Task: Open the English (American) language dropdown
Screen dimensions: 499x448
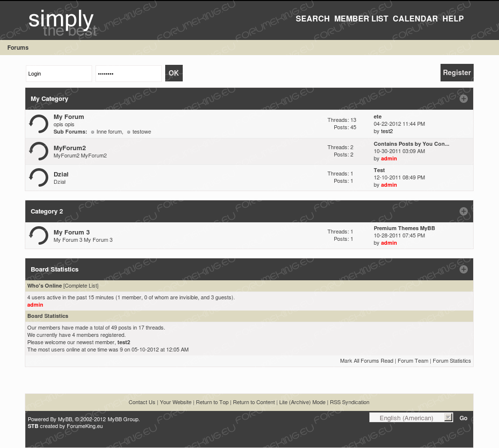Action: click(x=411, y=418)
